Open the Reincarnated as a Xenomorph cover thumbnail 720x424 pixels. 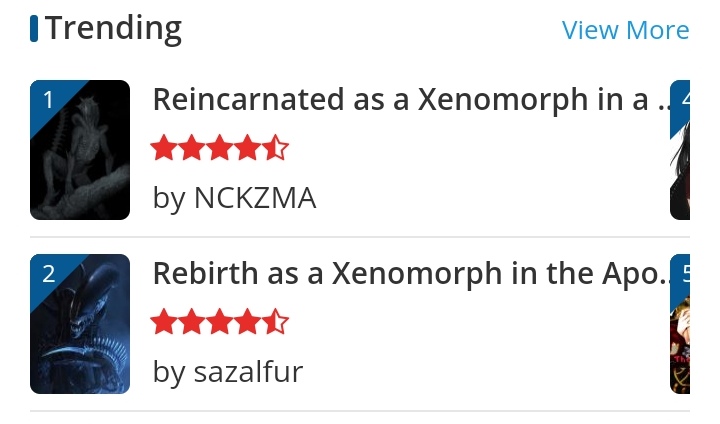tap(80, 150)
